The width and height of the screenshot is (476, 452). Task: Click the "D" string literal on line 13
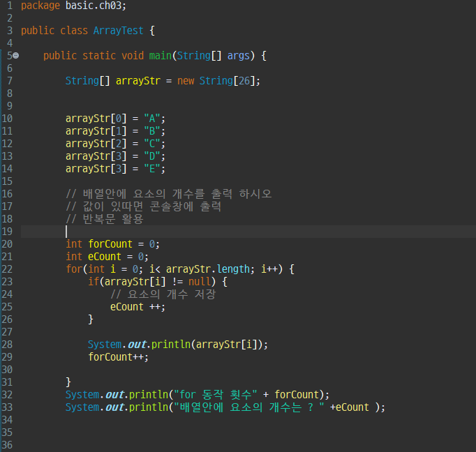(x=151, y=156)
